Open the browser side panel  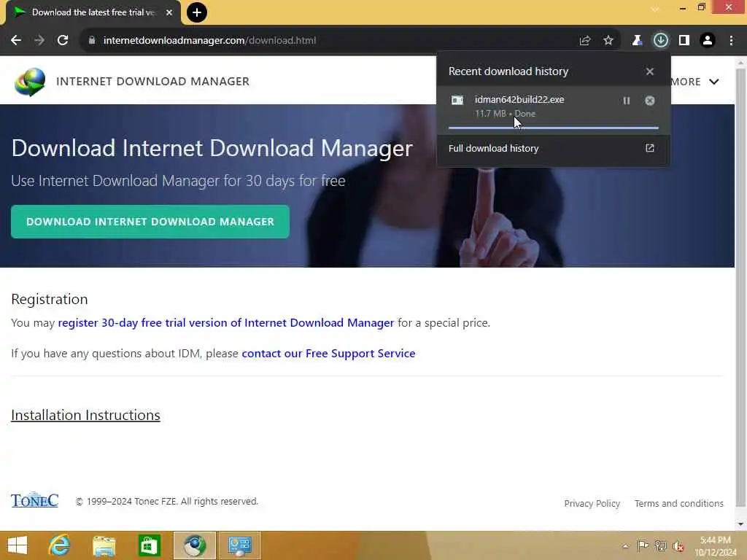click(684, 41)
